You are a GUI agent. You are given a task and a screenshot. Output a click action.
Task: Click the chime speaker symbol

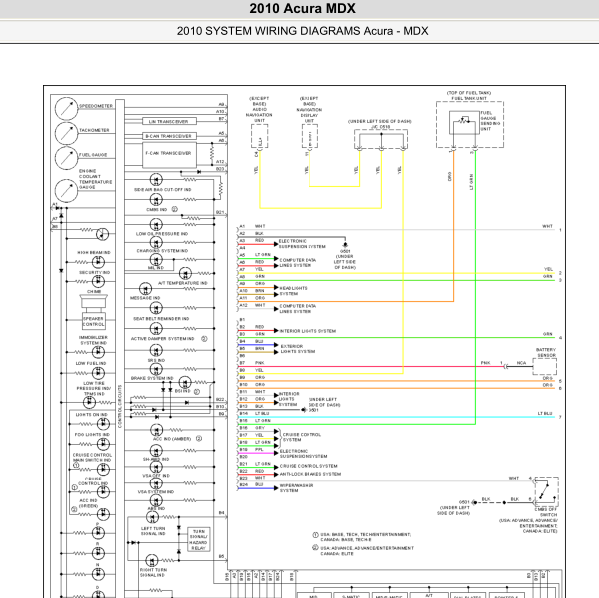94,301
